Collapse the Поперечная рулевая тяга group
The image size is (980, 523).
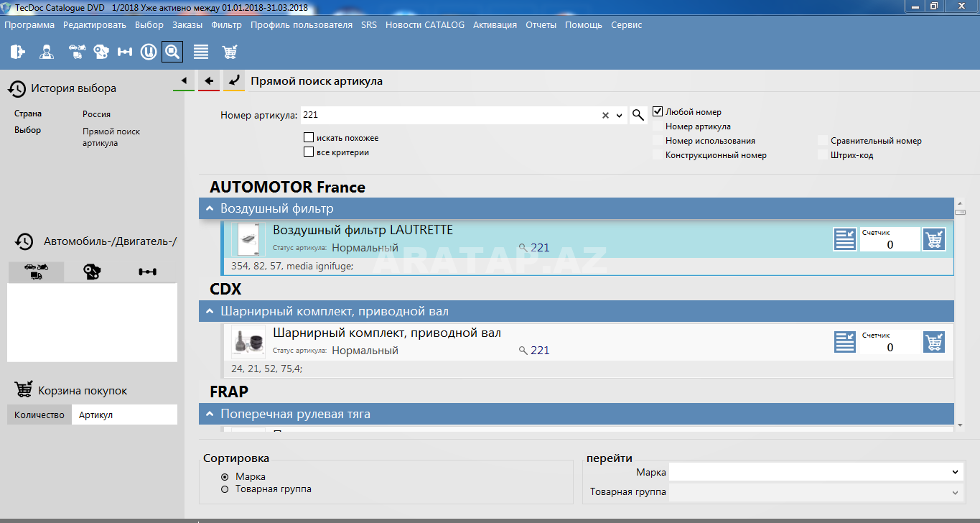210,415
